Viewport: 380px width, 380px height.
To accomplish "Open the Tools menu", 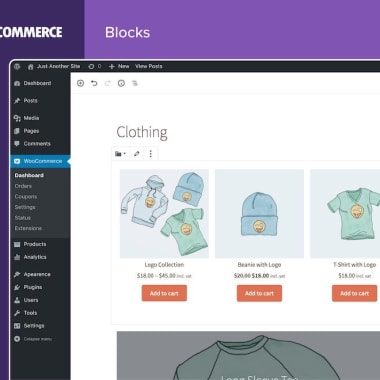I will (x=25, y=313).
